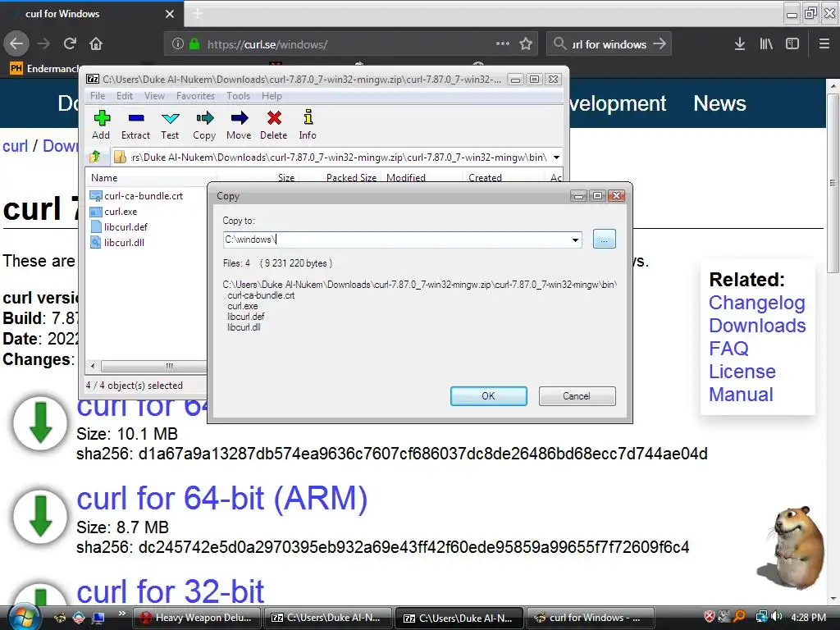The width and height of the screenshot is (840, 630).
Task: Open the License related link
Action: [742, 372]
